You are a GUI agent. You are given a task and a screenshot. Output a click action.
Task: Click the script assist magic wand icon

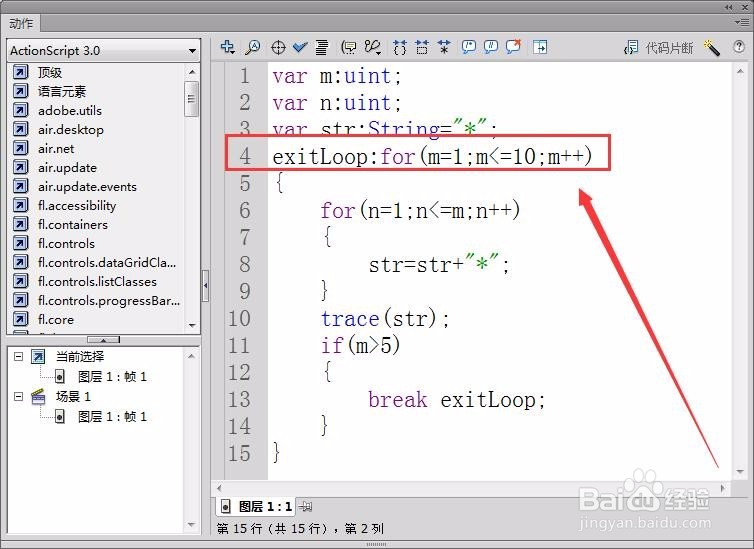click(711, 48)
